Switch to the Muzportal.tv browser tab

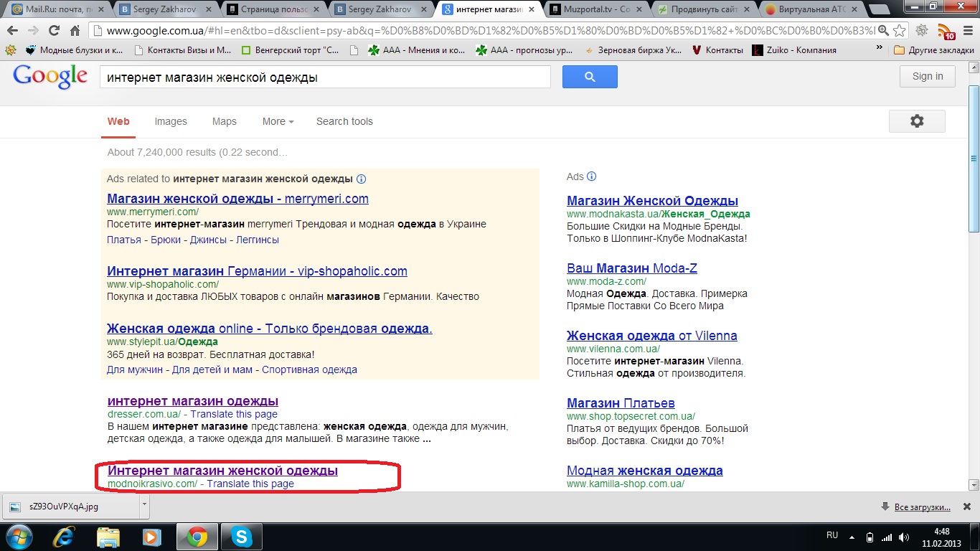[x=595, y=9]
